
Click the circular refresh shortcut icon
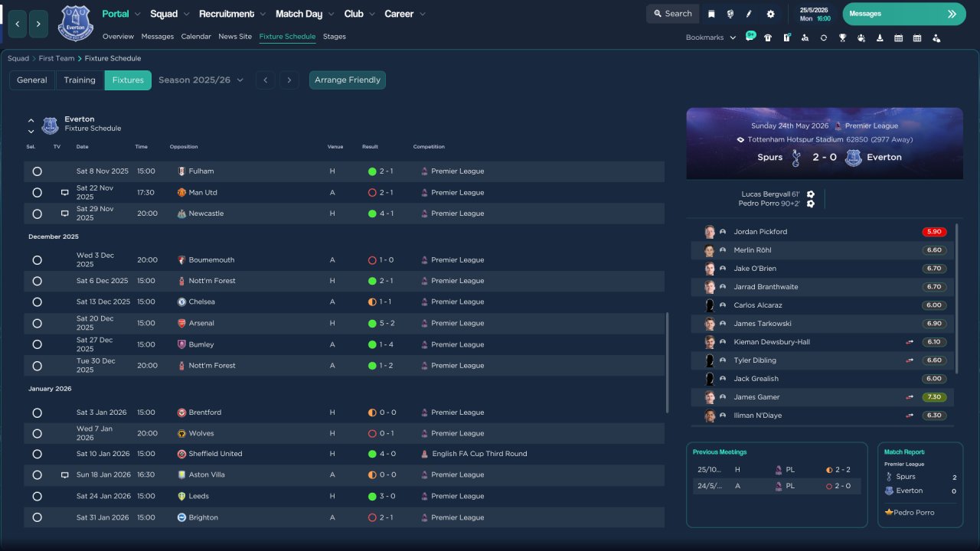point(824,37)
